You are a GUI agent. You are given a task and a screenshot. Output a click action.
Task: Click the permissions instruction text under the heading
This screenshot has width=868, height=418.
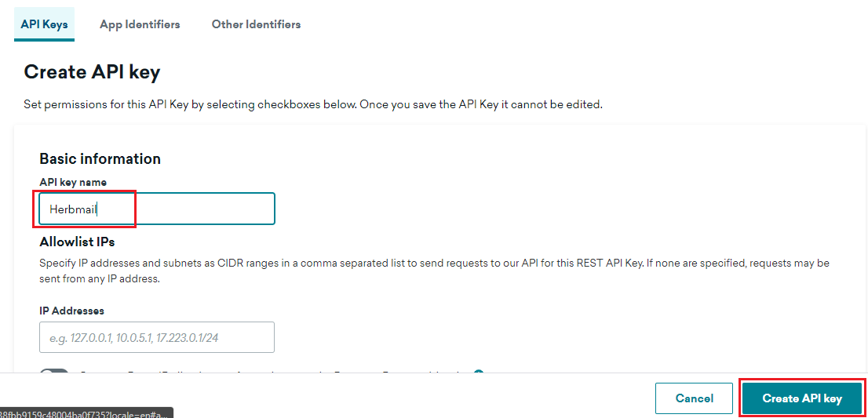pyautogui.click(x=313, y=104)
